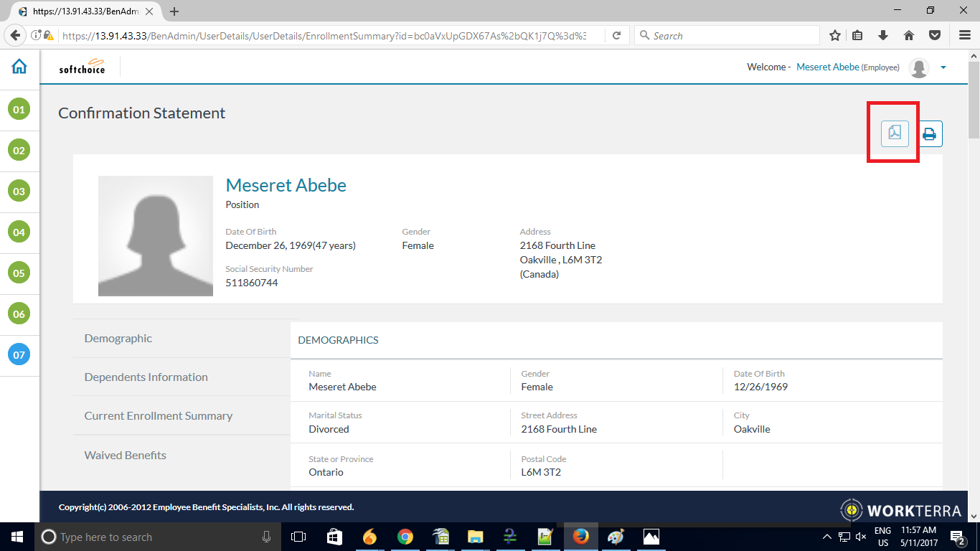
Task: Export confirmation statement as PDF
Action: click(895, 133)
